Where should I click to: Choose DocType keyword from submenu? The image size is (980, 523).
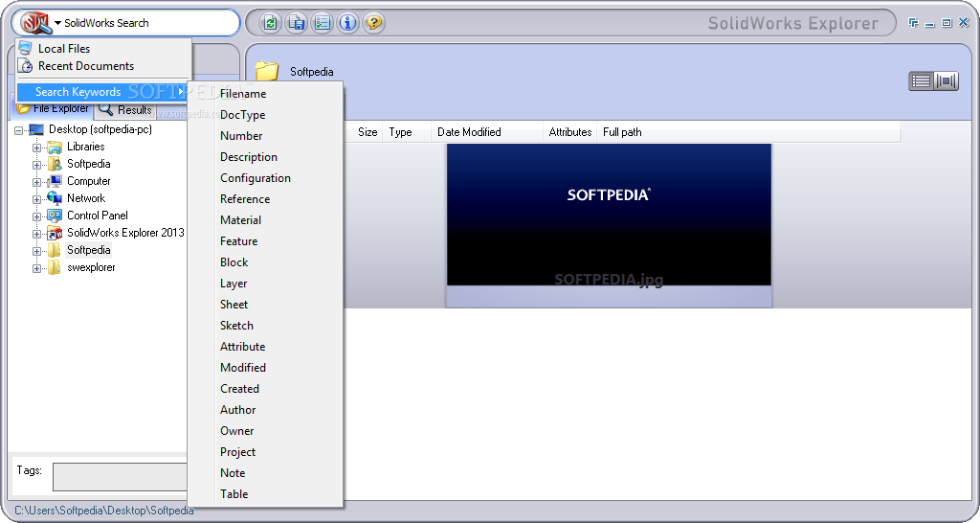265,115
